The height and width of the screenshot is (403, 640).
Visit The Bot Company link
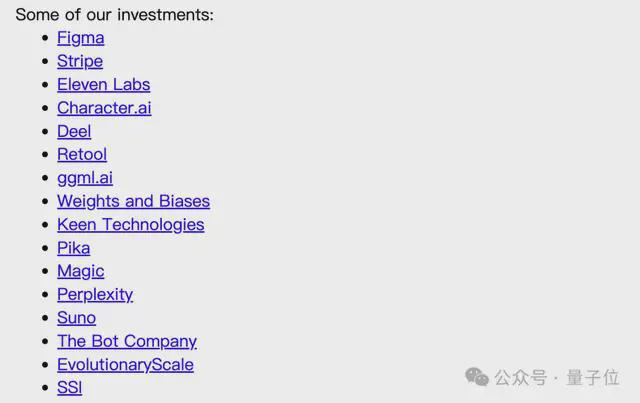coord(127,341)
